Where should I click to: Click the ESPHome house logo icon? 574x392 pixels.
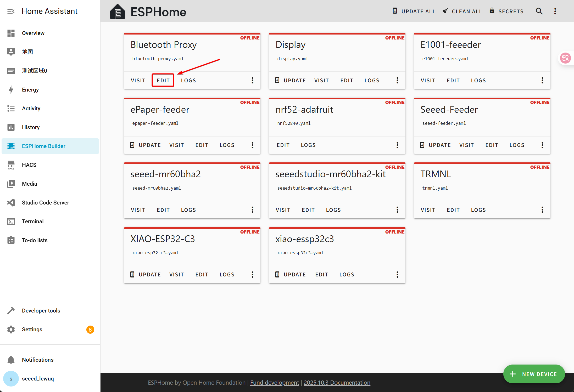118,12
